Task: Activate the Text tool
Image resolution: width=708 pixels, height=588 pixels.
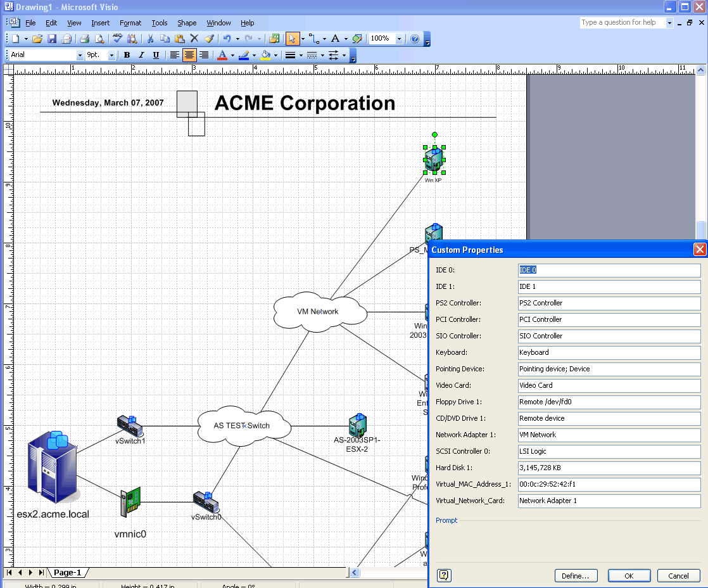Action: pyautogui.click(x=335, y=39)
